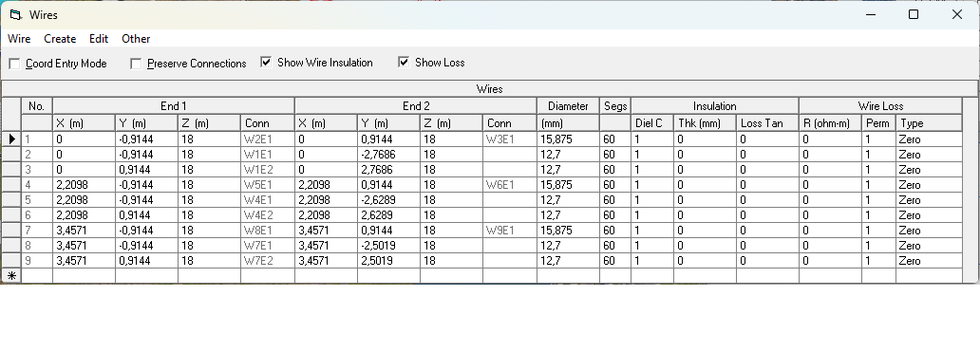The height and width of the screenshot is (352, 980).
Task: Open the Edit menu
Action: pos(99,39)
